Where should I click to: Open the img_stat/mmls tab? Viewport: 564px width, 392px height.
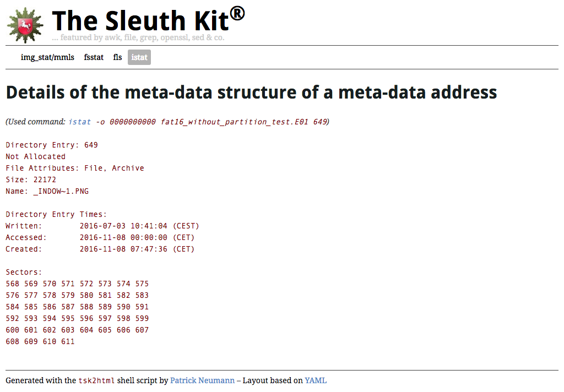[x=47, y=57]
